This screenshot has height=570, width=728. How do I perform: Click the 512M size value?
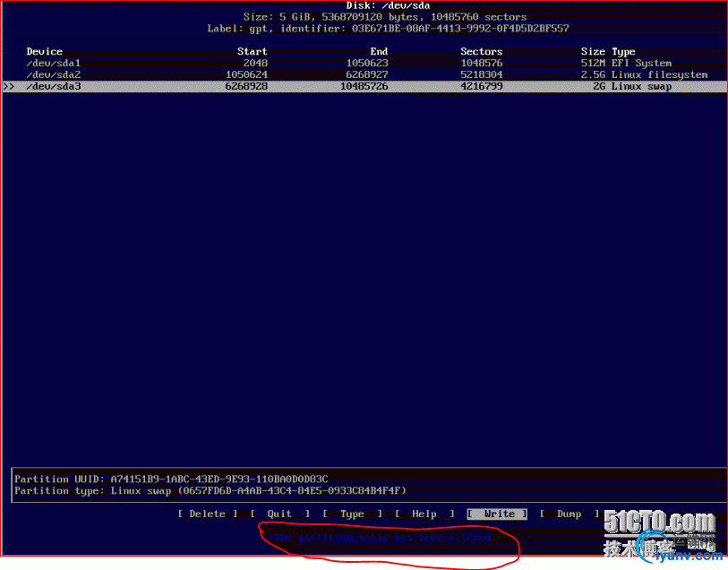click(x=593, y=63)
